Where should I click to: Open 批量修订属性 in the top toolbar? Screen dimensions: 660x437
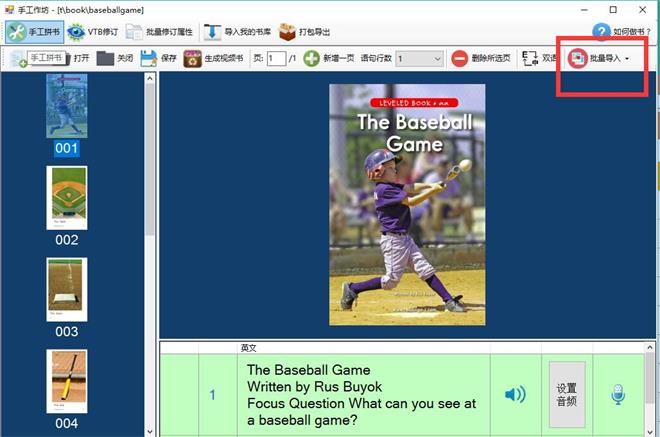pyautogui.click(x=160, y=32)
